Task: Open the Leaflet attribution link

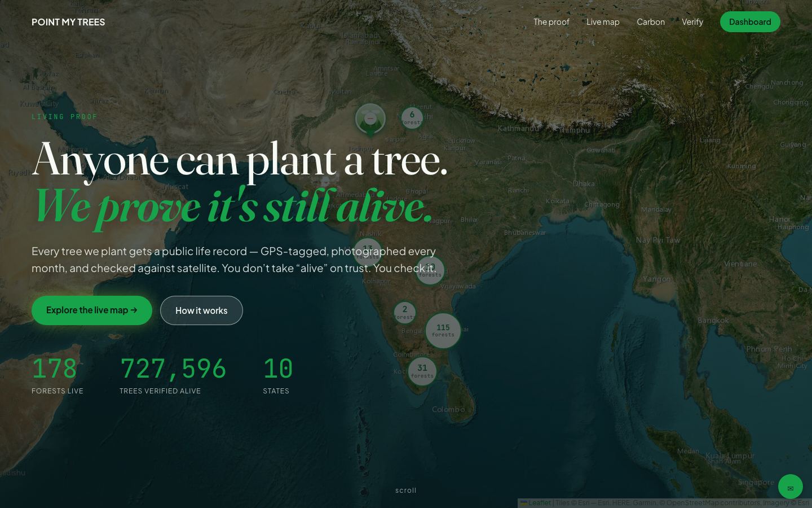Action: tap(536, 503)
